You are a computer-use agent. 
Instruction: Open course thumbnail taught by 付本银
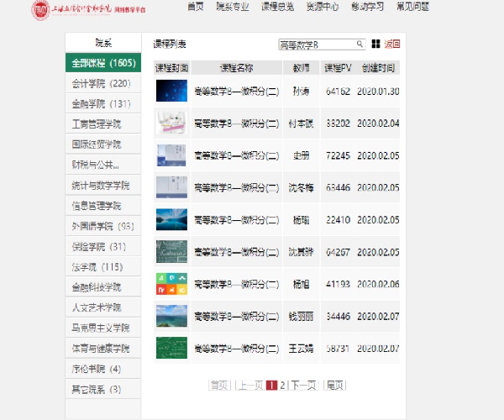tap(171, 123)
